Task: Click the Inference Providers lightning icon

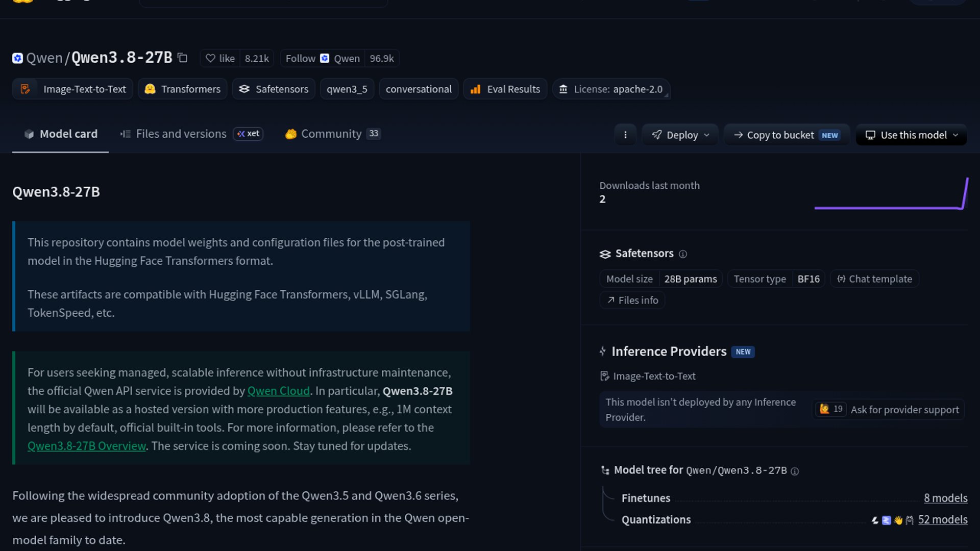Action: tap(603, 352)
